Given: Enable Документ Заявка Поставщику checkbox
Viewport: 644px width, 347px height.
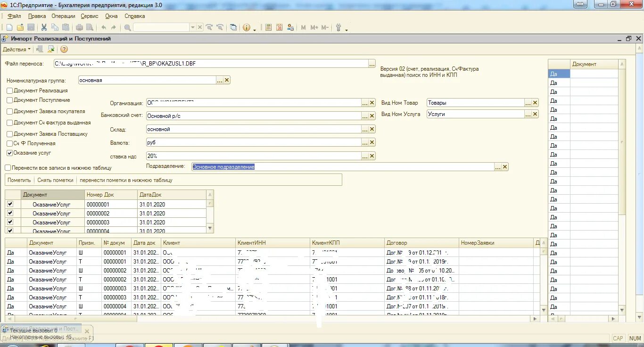Looking at the screenshot, I should [x=10, y=134].
